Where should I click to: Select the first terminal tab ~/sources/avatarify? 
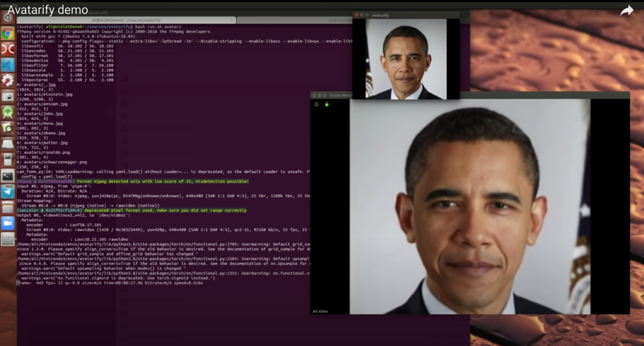pos(126,20)
